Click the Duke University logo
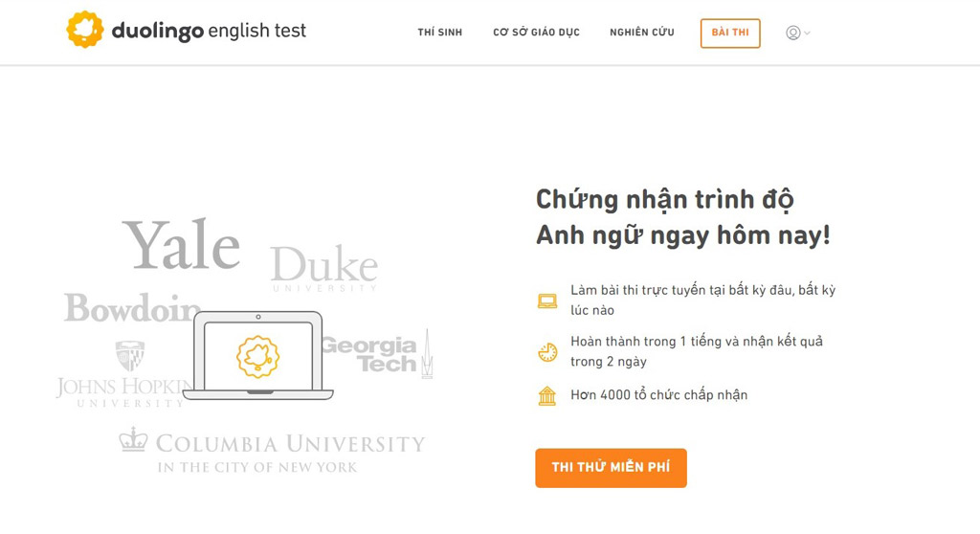The width and height of the screenshot is (980, 534). pos(324,268)
